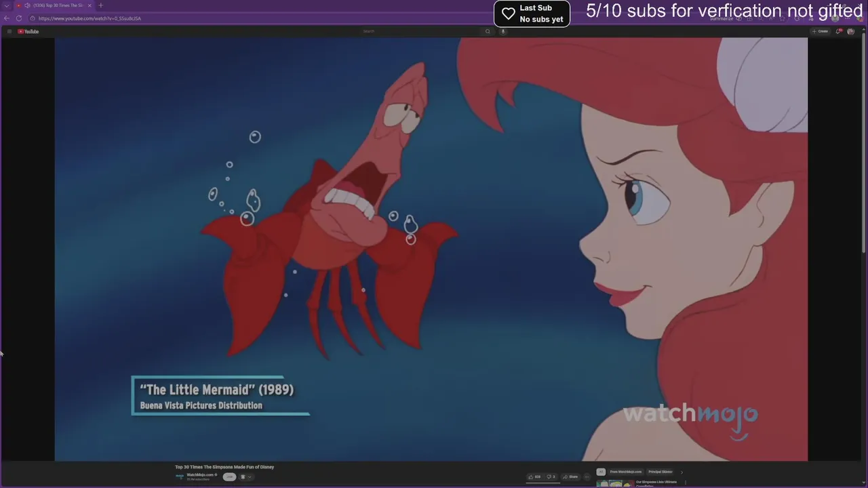Open the WatchMojo channel avatar
Viewport: 868px width, 488px height.
coord(180,476)
